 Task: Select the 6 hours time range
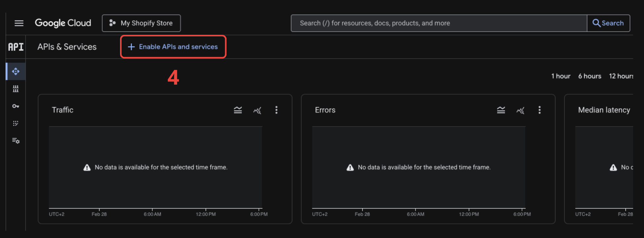click(589, 76)
